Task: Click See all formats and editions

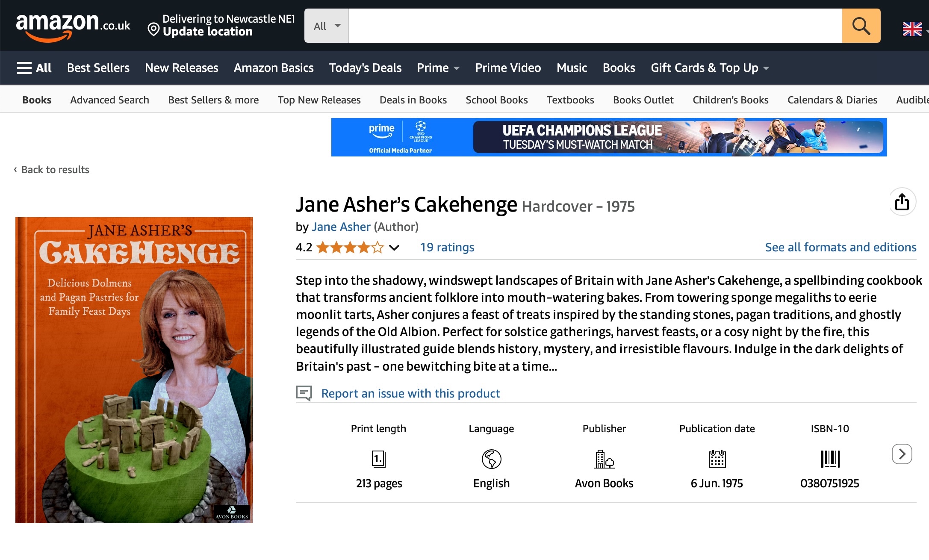Action: click(841, 247)
